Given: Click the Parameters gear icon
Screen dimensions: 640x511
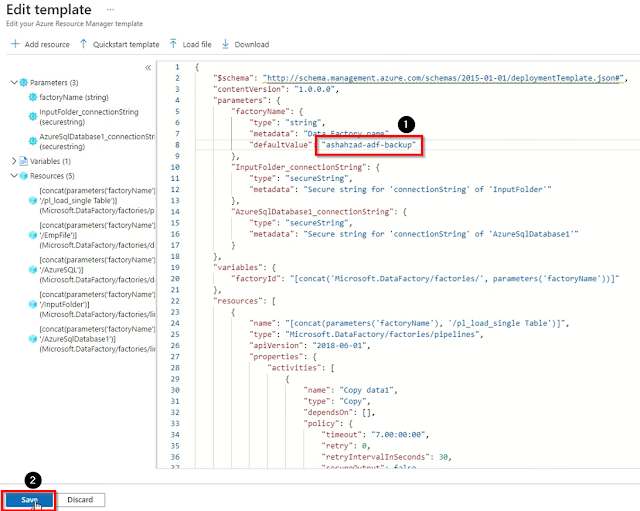Looking at the screenshot, I should click(24, 82).
